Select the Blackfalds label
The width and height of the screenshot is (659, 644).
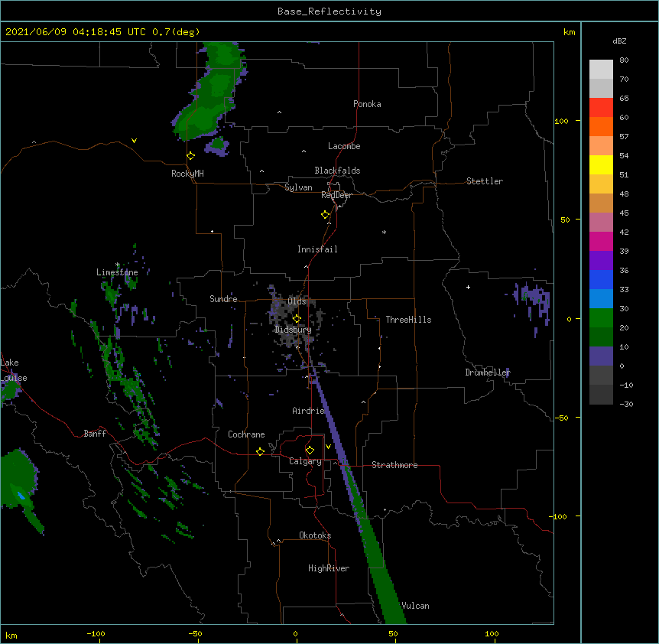coord(337,171)
